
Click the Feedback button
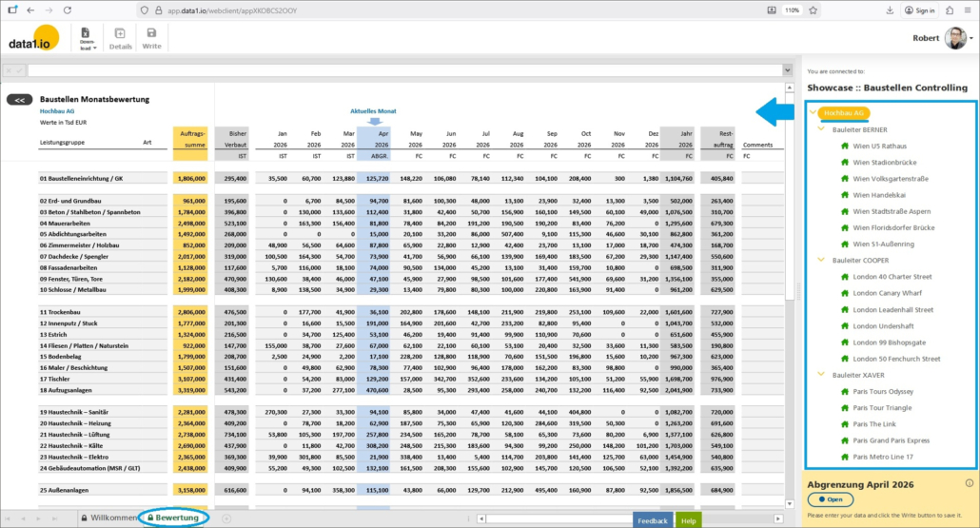coord(652,520)
